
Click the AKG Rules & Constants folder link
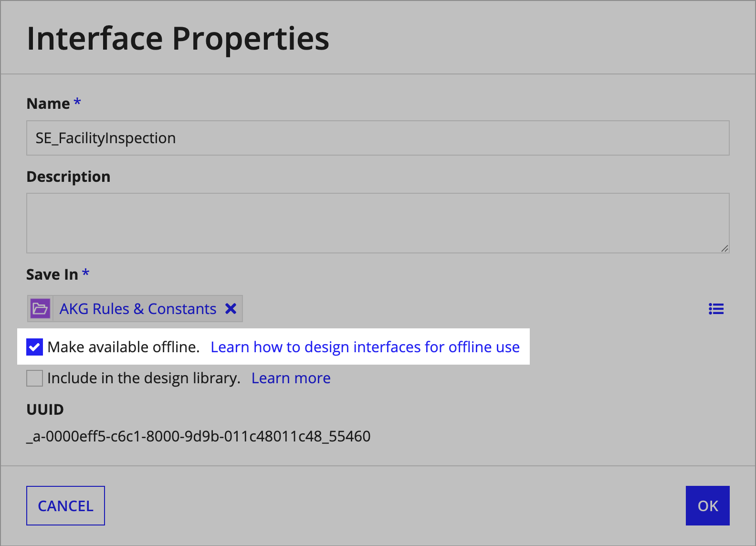pyautogui.click(x=138, y=309)
